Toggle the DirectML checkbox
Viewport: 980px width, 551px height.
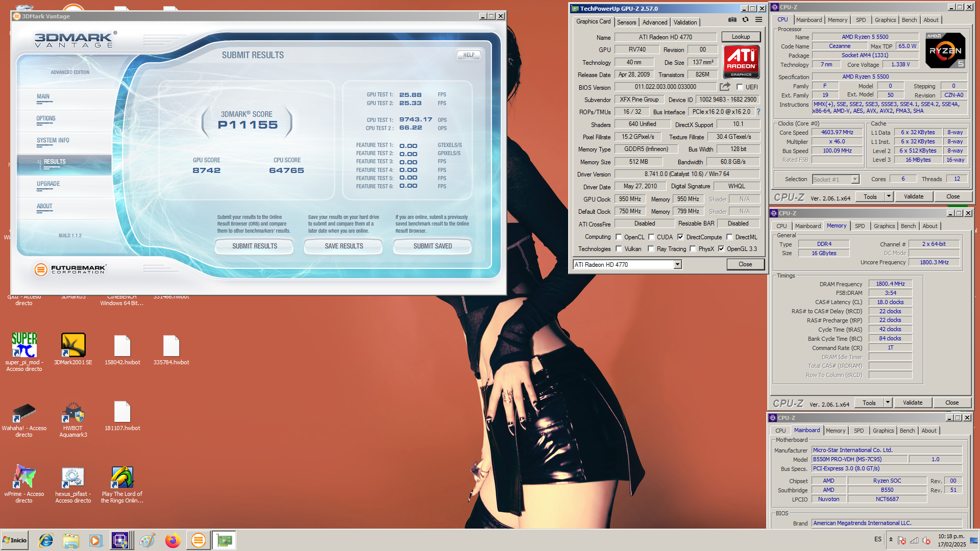point(729,237)
